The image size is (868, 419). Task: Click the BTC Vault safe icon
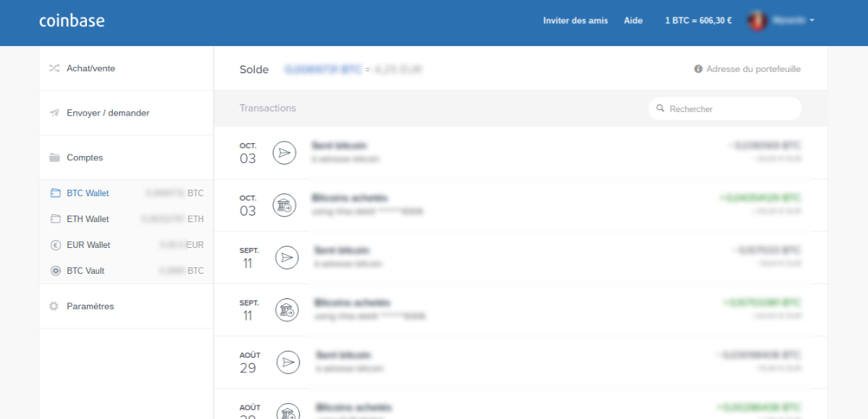click(x=55, y=271)
